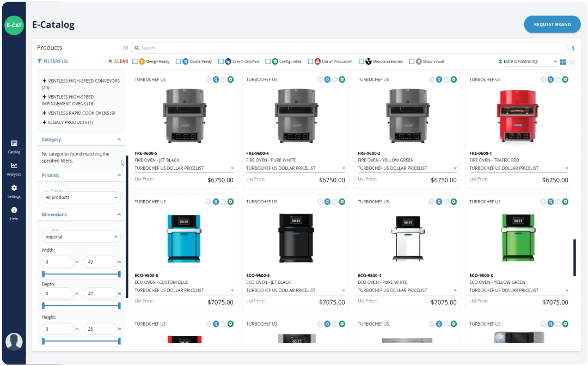
Task: Click the Width maximum field showing 49
Action: (x=100, y=262)
